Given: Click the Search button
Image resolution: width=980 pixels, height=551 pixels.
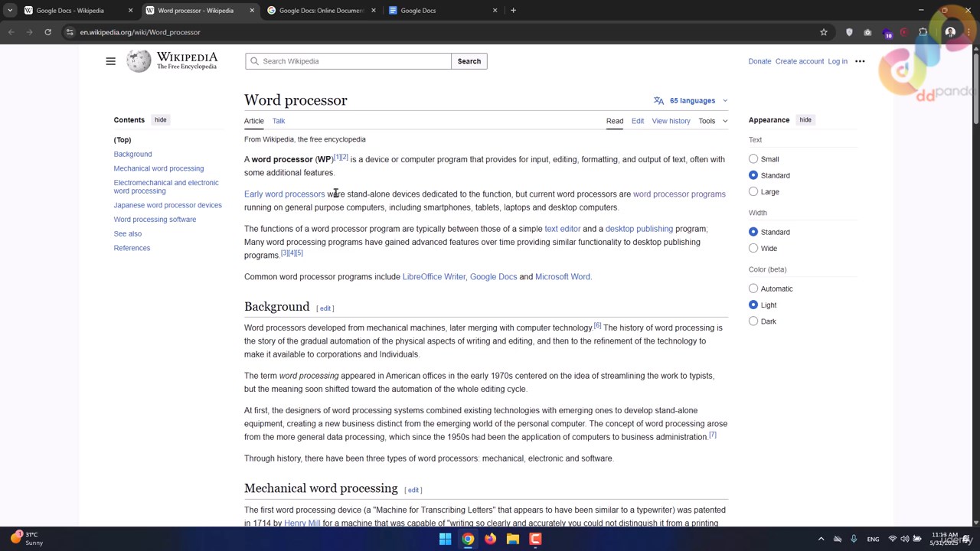Looking at the screenshot, I should click(x=469, y=61).
